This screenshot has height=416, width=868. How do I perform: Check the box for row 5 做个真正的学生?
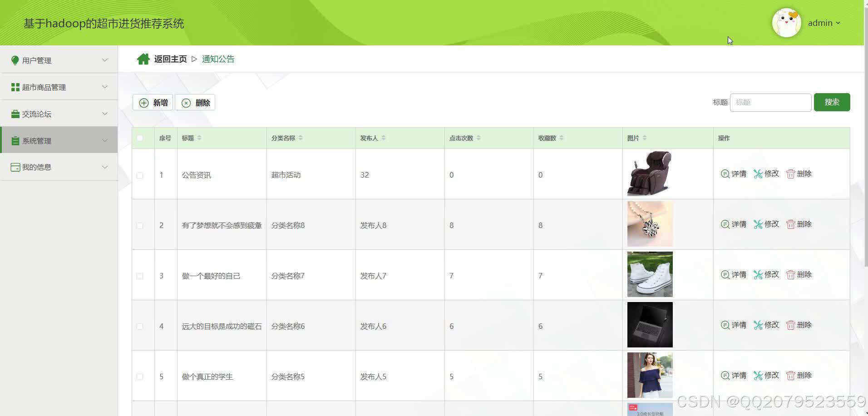coord(140,377)
